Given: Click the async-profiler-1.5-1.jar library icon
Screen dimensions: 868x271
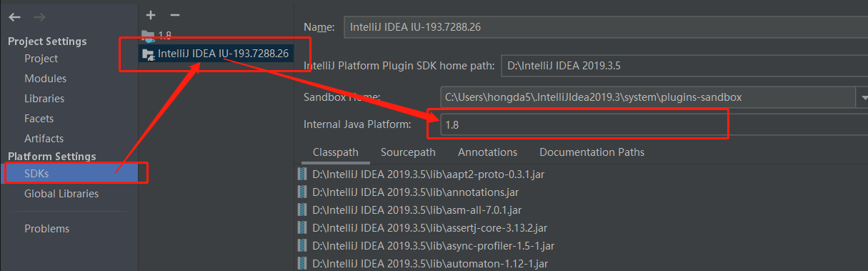Looking at the screenshot, I should pos(303,245).
